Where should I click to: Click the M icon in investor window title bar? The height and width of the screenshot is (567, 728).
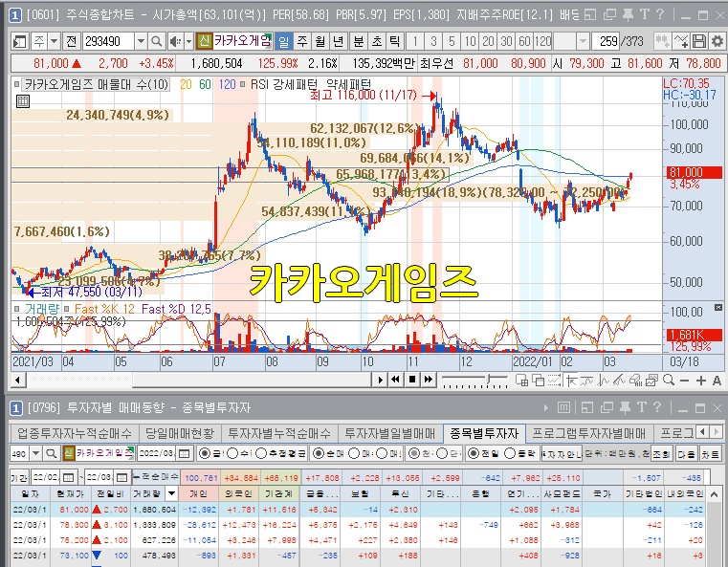pyautogui.click(x=563, y=408)
